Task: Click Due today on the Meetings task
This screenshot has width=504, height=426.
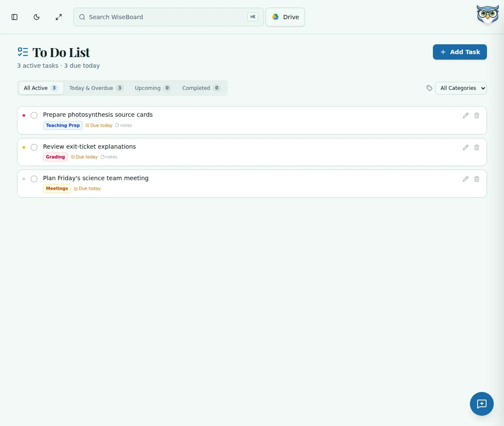Action: (x=87, y=189)
